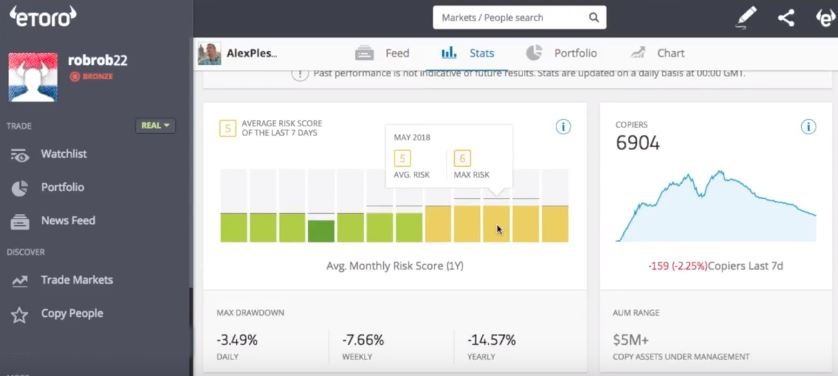Click the pencil write-post icon
Image resolution: width=838 pixels, height=376 pixels.
746,18
